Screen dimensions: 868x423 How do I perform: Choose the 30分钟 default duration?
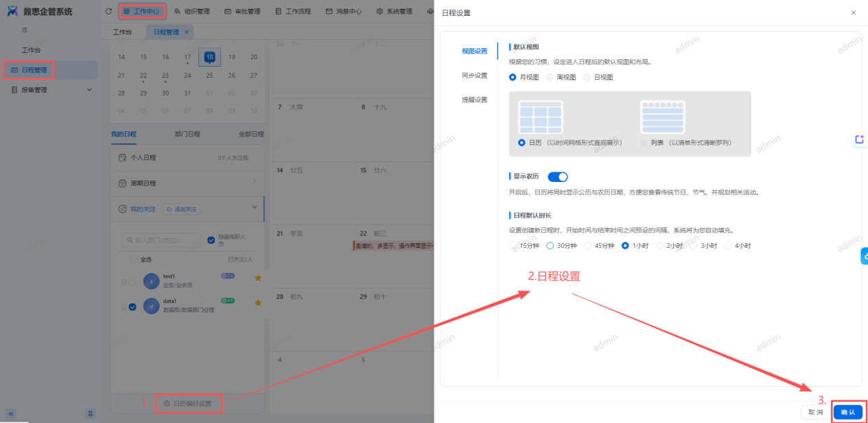550,245
